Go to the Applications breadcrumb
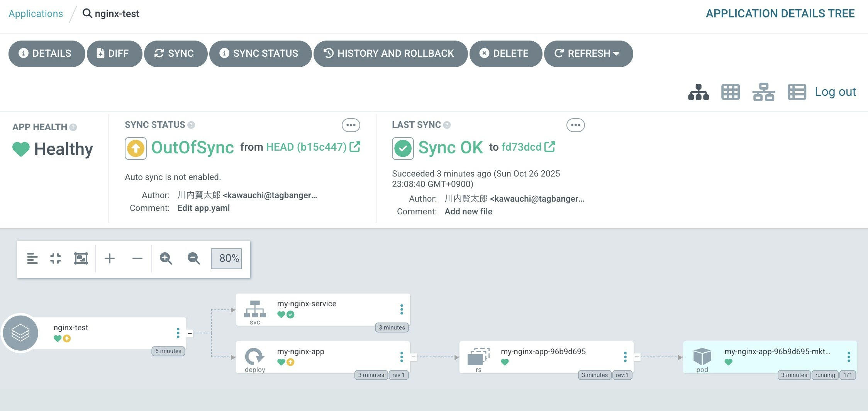This screenshot has width=868, height=411. pyautogui.click(x=36, y=14)
